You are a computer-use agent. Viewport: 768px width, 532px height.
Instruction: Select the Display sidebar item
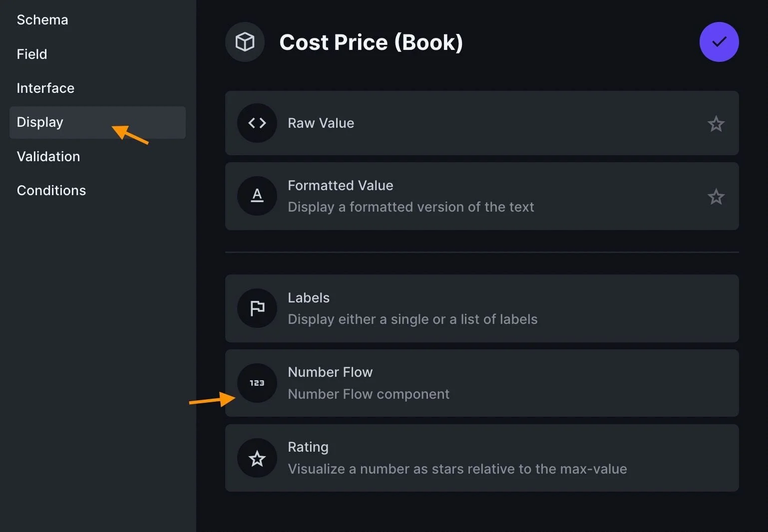(x=40, y=122)
